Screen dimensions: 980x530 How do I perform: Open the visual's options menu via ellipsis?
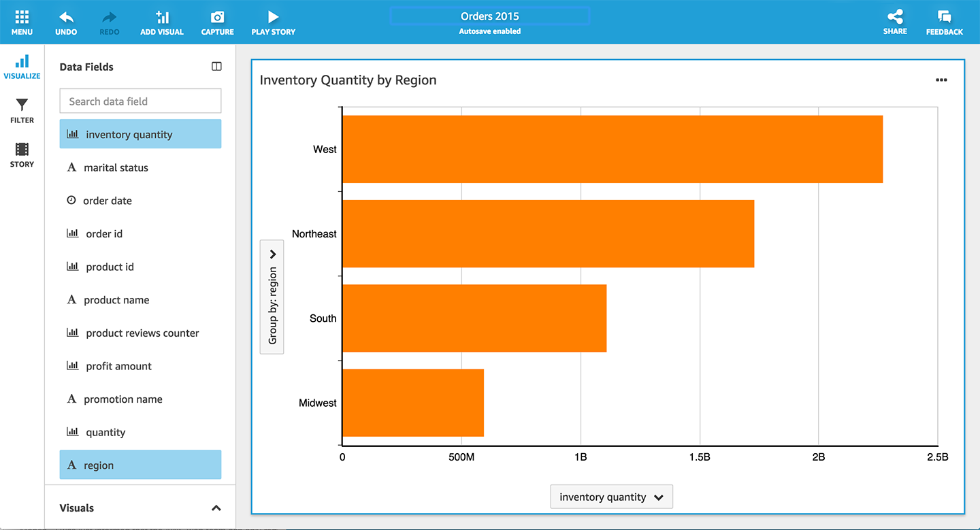941,80
